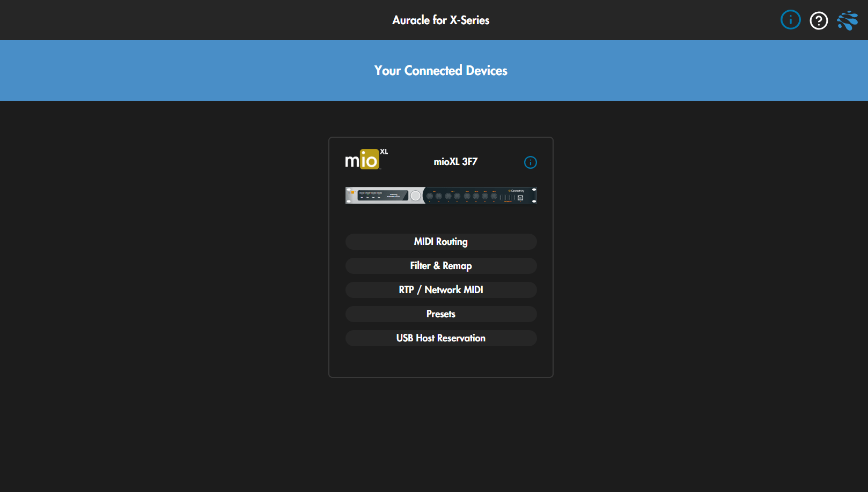
Task: Click the blue iConnectivity splash logo
Action: coord(848,20)
